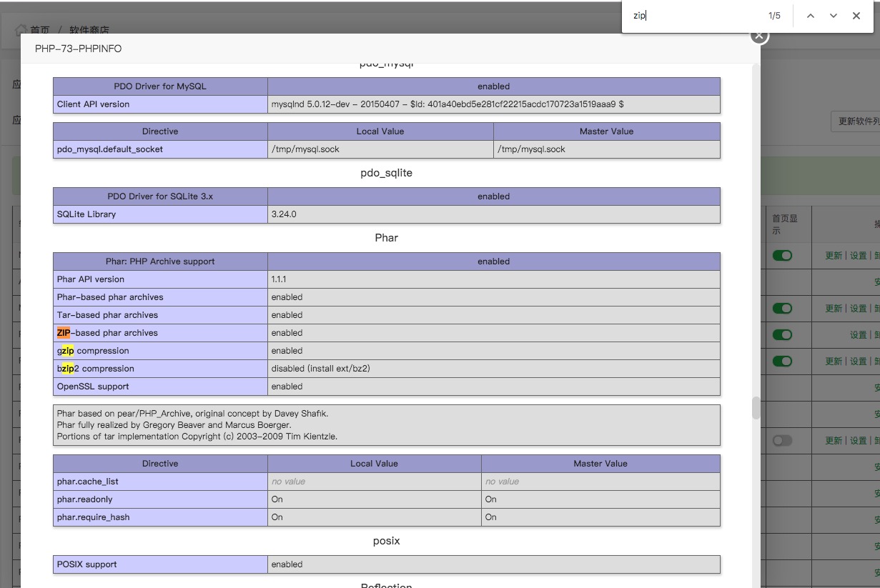Select 'Phar: PHP Archive support' header cell
The image size is (880, 588).
coord(160,261)
